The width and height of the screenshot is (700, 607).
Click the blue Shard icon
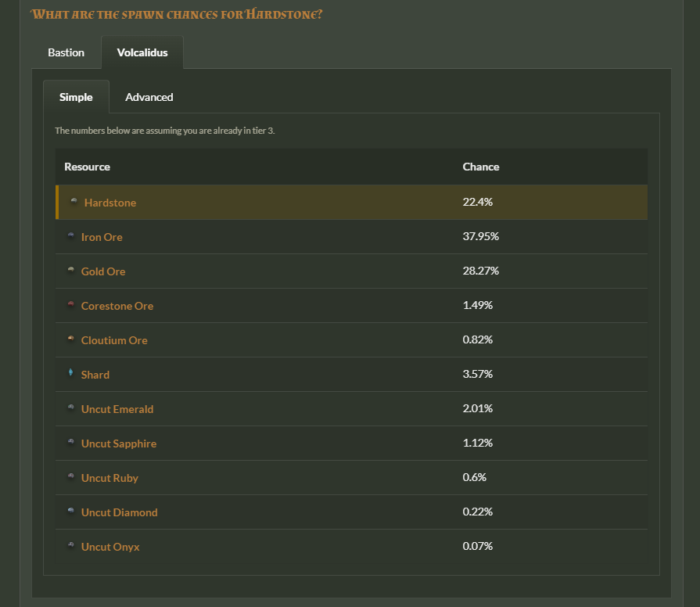[71, 374]
